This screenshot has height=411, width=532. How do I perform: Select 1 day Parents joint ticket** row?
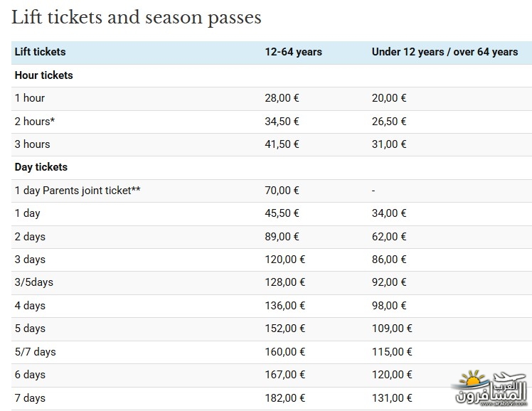point(272,191)
